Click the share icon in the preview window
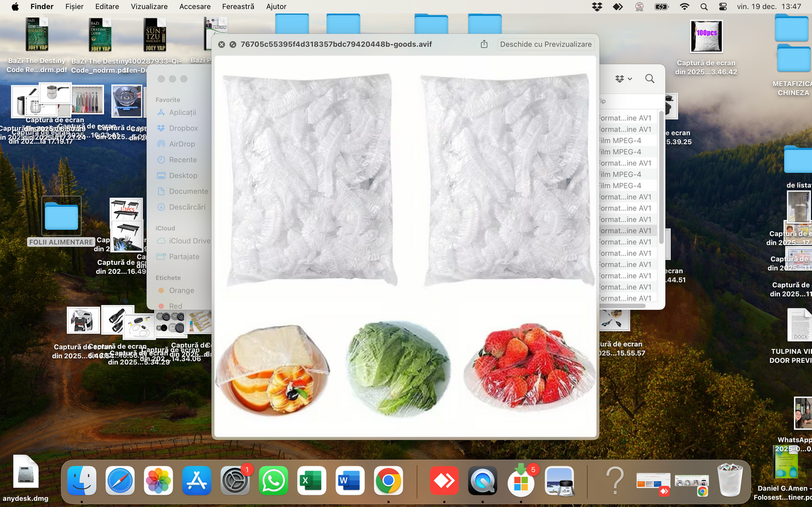 (x=484, y=44)
